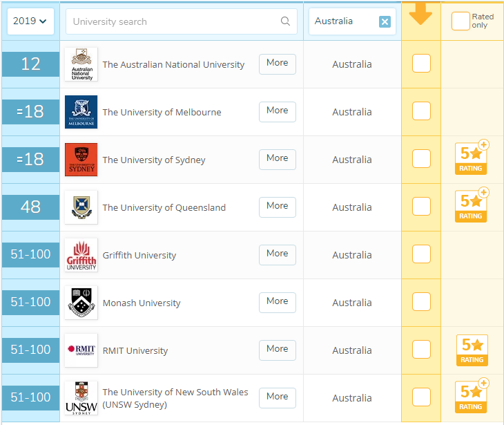This screenshot has width=504, height=425.
Task: Expand More for The University of Melbourne
Action: pos(278,111)
